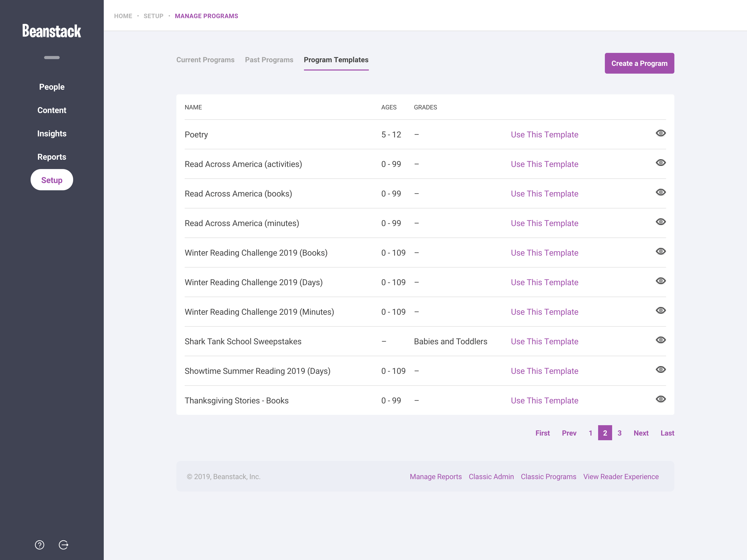The image size is (747, 560).
Task: Preview Thanksgiving Stories - Books eye icon
Action: point(661,399)
